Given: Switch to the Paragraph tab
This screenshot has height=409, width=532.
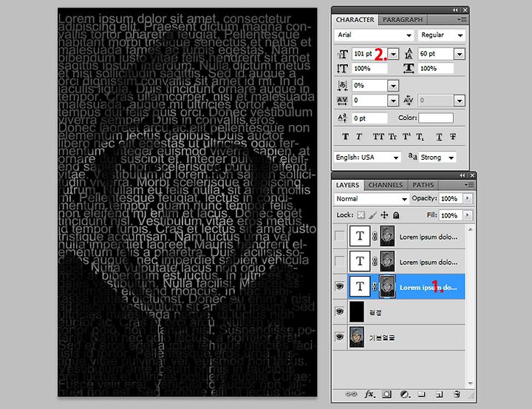Looking at the screenshot, I should (x=403, y=20).
